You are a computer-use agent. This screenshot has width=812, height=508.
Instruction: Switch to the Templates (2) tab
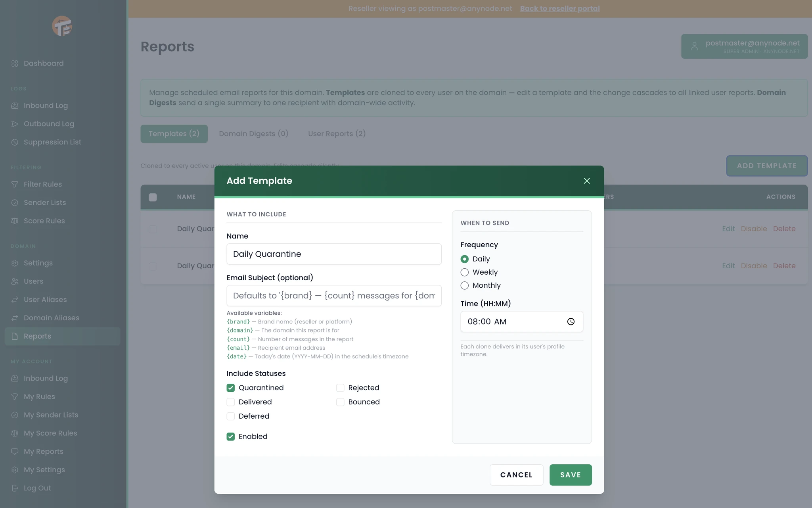(174, 134)
